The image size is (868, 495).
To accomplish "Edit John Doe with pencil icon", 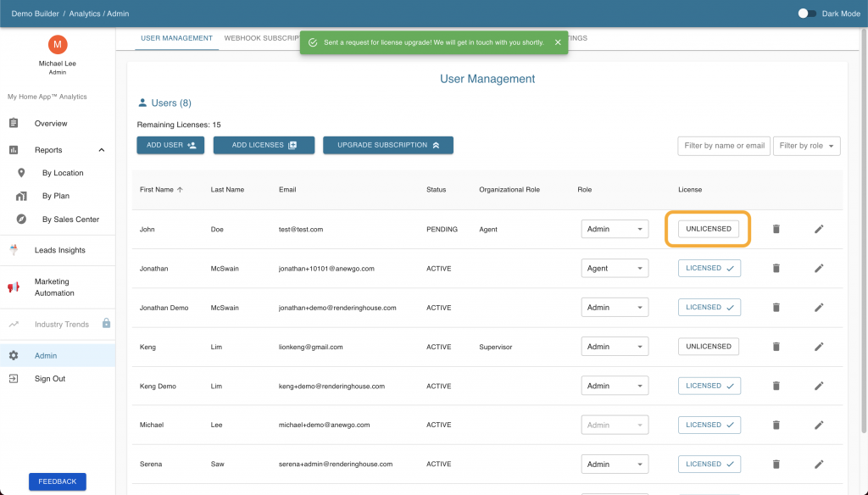I will 819,229.
